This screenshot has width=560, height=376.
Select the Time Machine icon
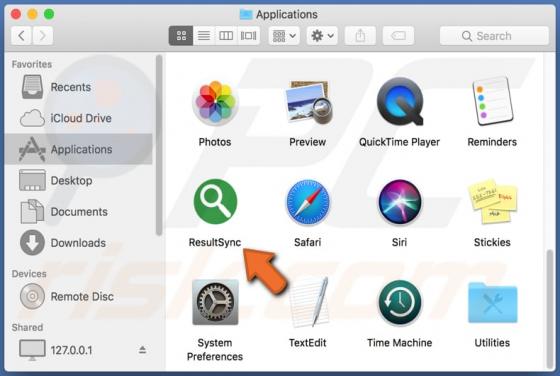[x=400, y=302]
